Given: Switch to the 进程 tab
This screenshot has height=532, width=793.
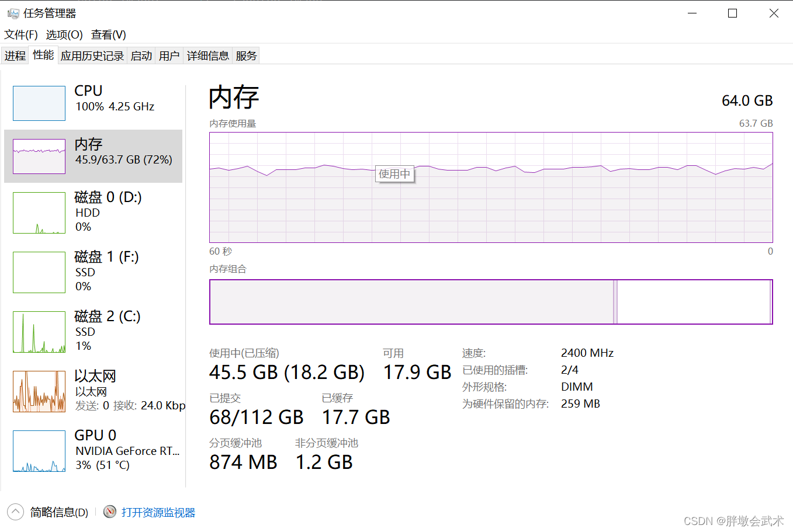Looking at the screenshot, I should 15,55.
